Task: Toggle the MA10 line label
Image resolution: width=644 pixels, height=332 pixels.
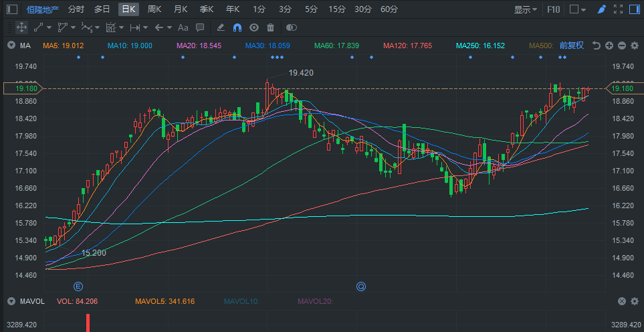Action: pyautogui.click(x=130, y=46)
